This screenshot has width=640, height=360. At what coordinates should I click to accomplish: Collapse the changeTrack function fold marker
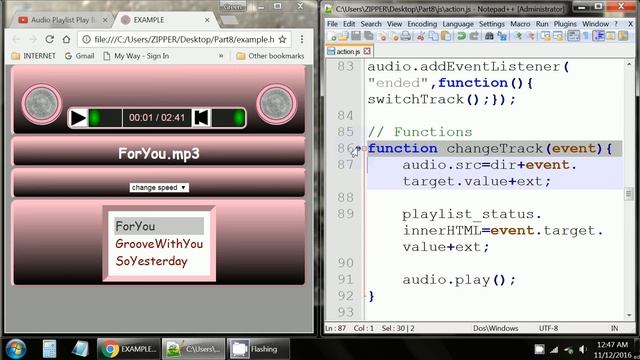364,149
